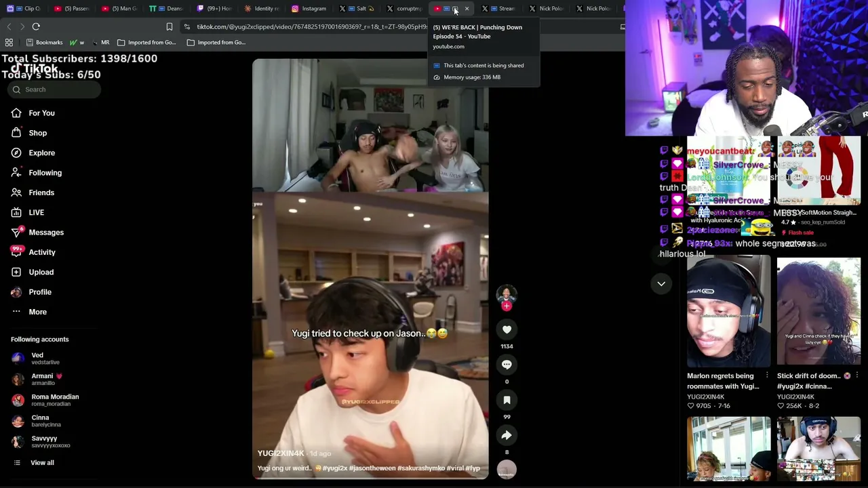Open YUGI2XIN4K username on the video
The width and height of the screenshot is (868, 488).
(x=280, y=453)
